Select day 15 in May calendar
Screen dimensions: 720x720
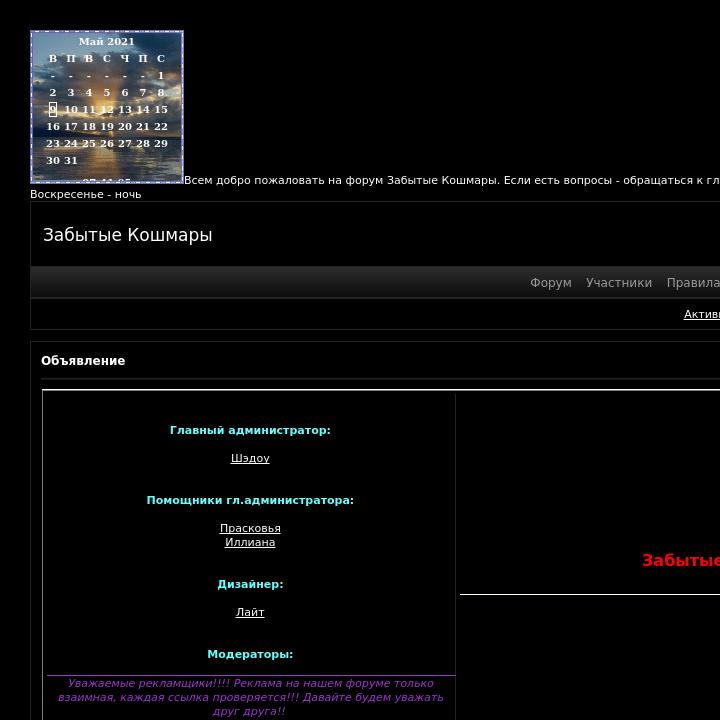click(x=161, y=109)
